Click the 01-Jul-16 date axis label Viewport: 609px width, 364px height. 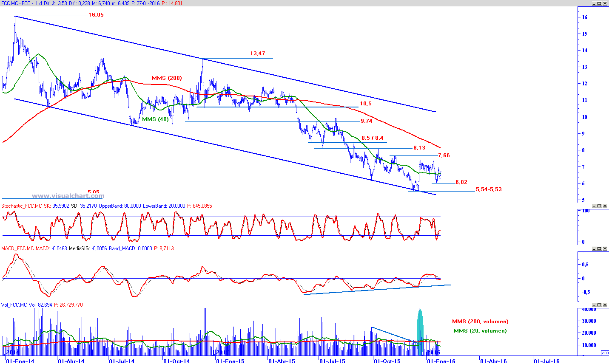547,361
